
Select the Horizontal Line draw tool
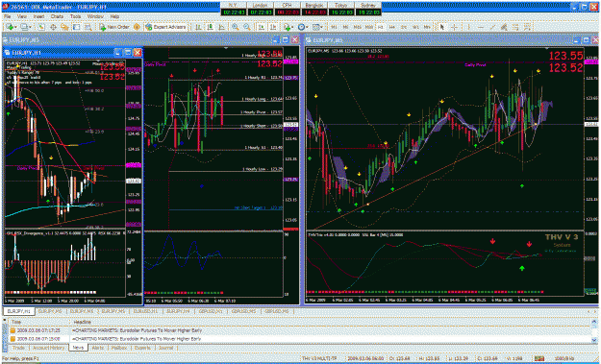pos(481,27)
